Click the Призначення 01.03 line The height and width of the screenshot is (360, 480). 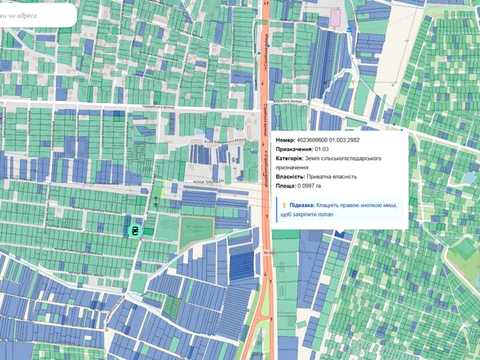click(302, 149)
